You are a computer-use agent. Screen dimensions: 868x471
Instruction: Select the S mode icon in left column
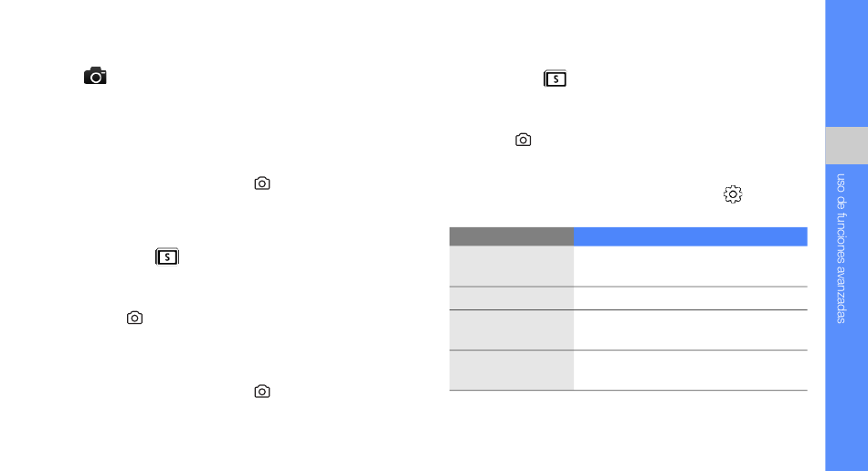coord(167,256)
